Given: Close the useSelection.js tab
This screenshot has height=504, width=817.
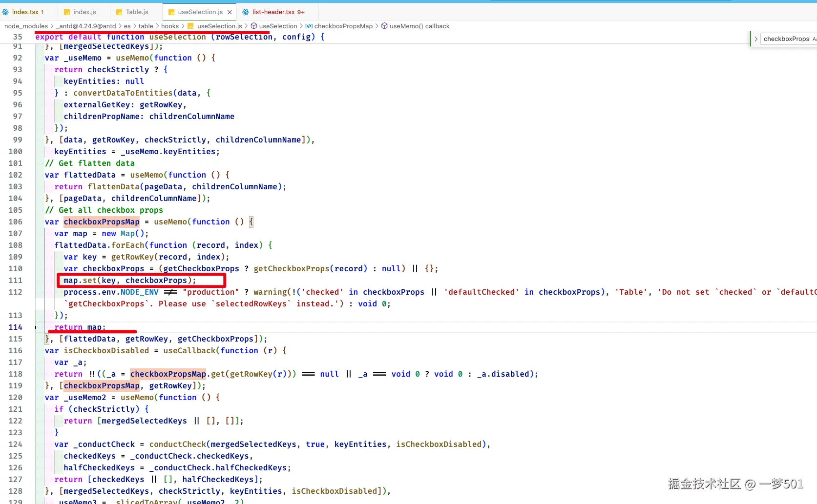Looking at the screenshot, I should [230, 12].
